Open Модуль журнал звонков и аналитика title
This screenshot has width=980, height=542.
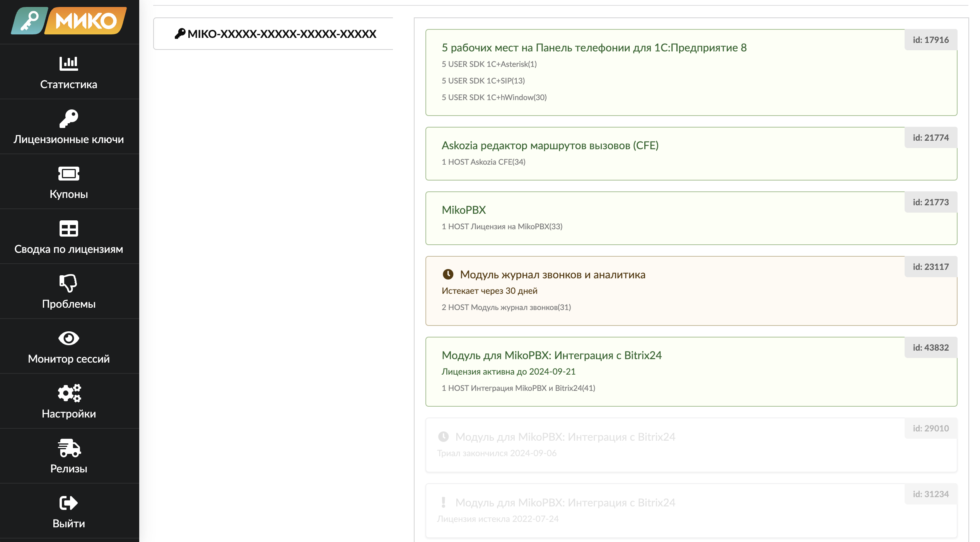tap(553, 274)
